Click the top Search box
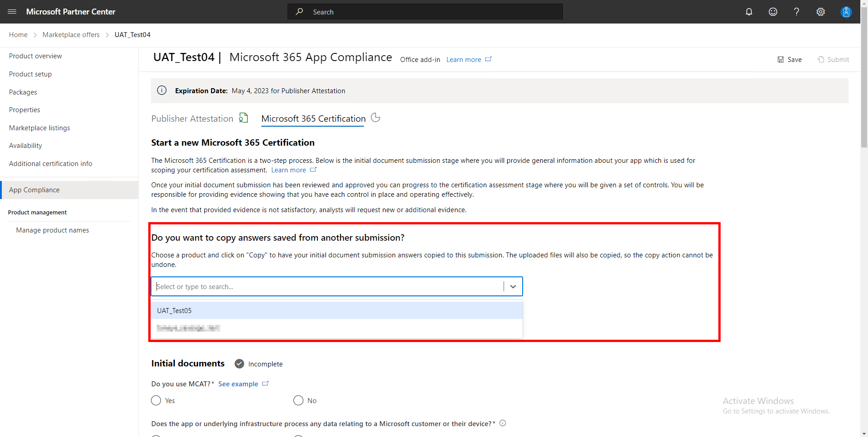The width and height of the screenshot is (868, 437). (x=425, y=12)
